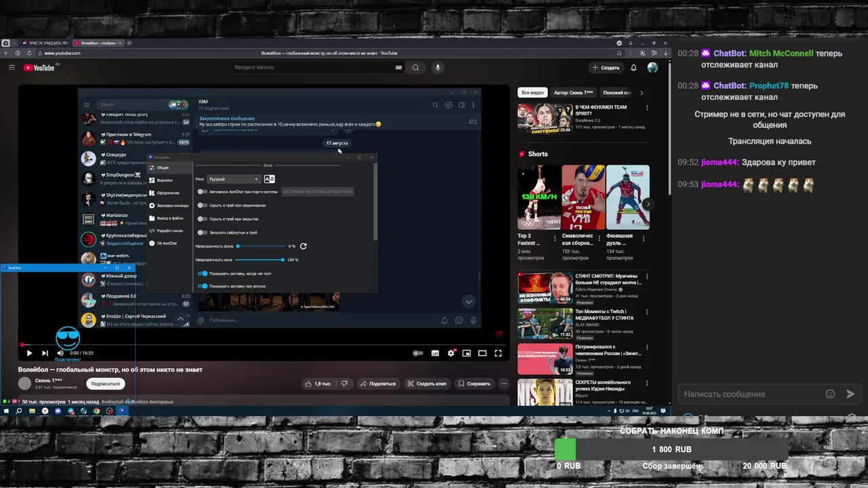Screen dimensions: 868x488
Task: Go to the YouTube home logo
Action: pyautogui.click(x=39, y=68)
